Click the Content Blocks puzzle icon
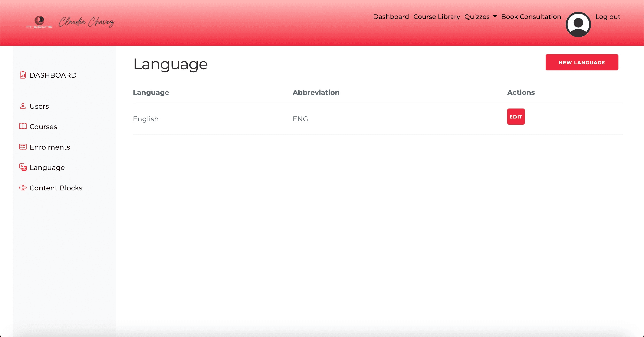Screen dimensions: 644x337 (23, 188)
